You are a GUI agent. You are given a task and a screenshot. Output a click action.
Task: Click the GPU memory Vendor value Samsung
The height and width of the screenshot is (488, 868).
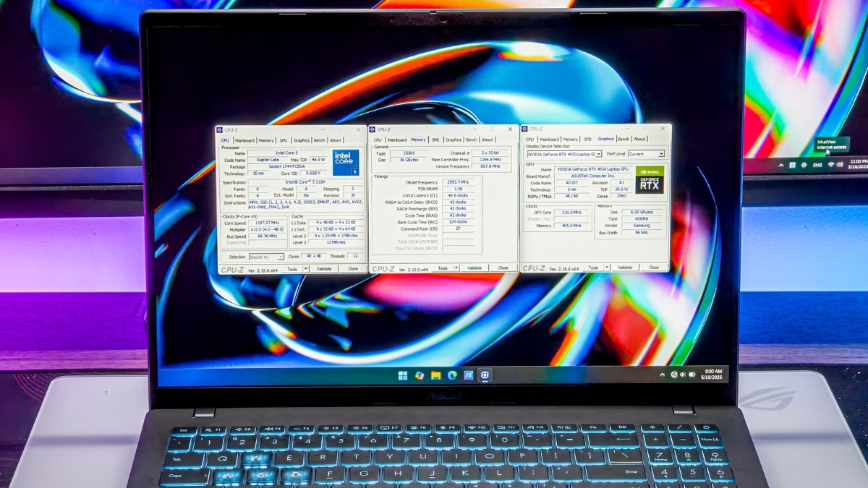point(642,226)
